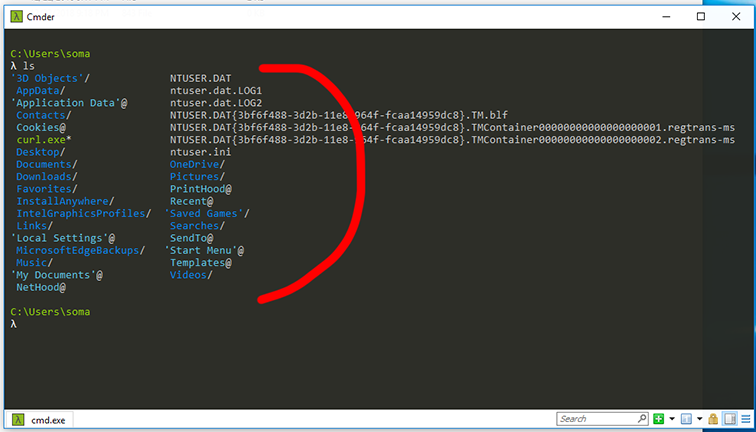
Task: Click the Videos folder entry
Action: (191, 275)
